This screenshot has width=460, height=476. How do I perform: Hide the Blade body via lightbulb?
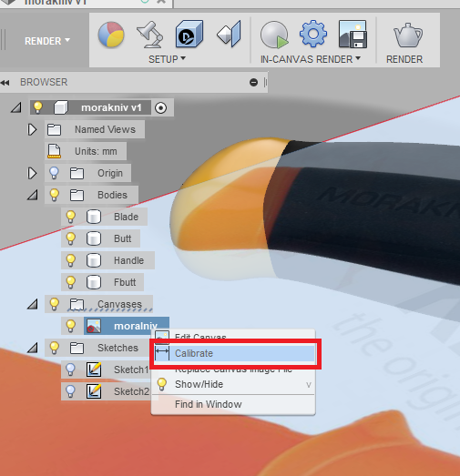70,217
